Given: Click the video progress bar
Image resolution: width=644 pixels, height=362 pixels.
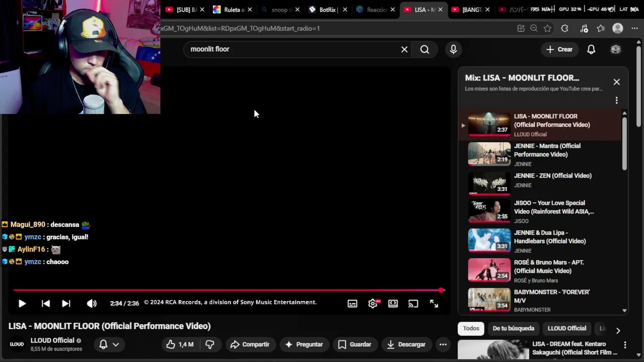Looking at the screenshot, I should (229, 290).
